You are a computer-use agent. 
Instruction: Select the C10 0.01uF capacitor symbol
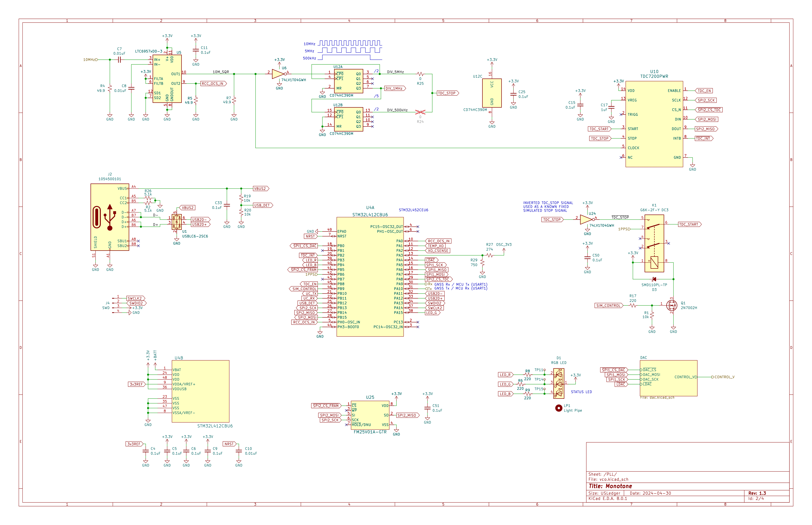[x=239, y=451]
